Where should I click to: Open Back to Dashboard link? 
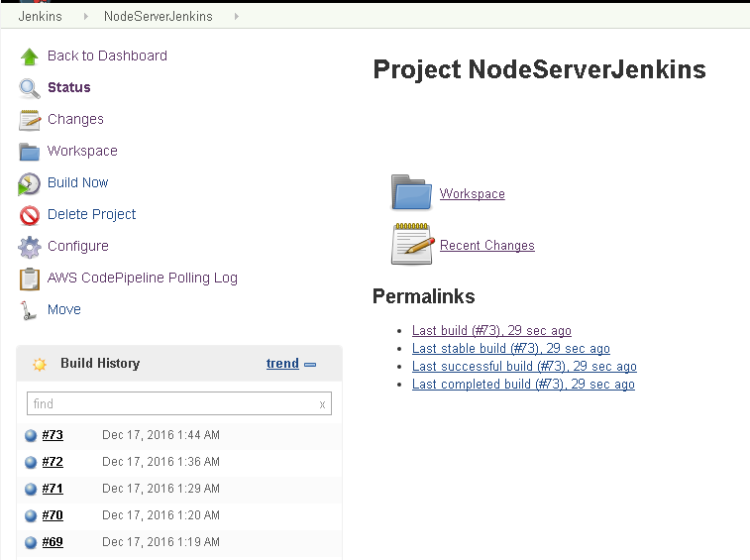107,56
